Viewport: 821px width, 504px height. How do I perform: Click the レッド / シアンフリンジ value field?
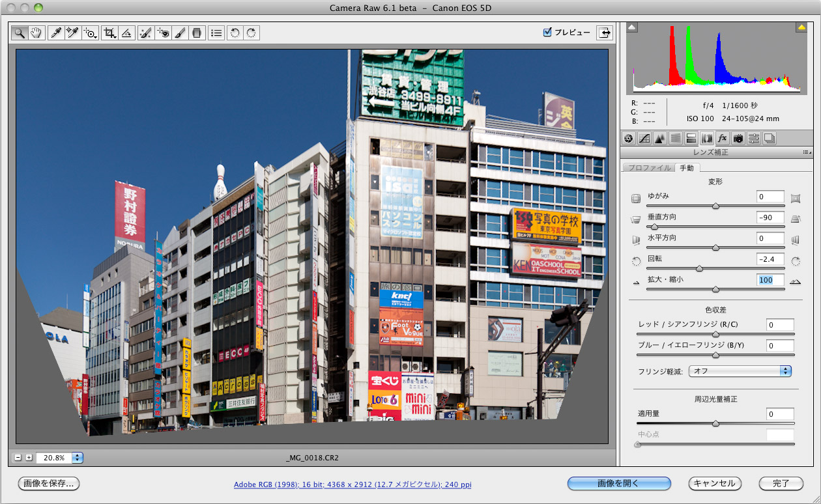pyautogui.click(x=780, y=325)
